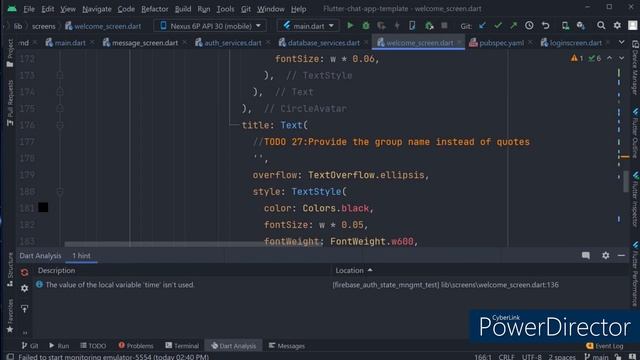Show Git history via the clock icon
640x360 pixels.
(529, 26)
